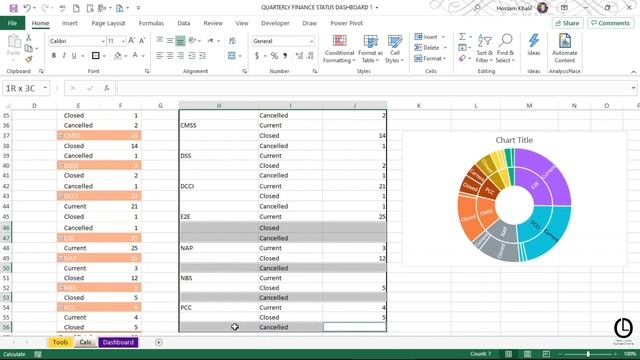Click the AutoSum sigma icon
The height and width of the screenshot is (360, 640).
click(x=462, y=37)
